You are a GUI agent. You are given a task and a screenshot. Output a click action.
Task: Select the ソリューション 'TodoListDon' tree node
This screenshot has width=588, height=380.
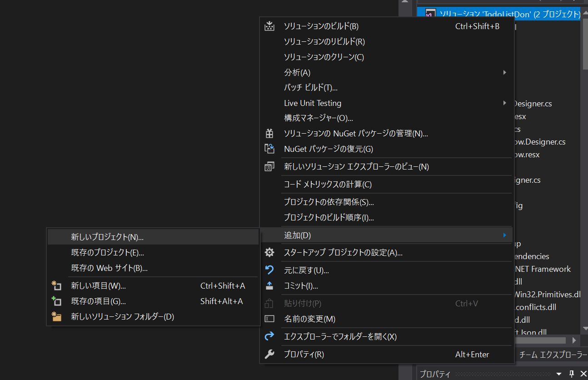click(504, 14)
